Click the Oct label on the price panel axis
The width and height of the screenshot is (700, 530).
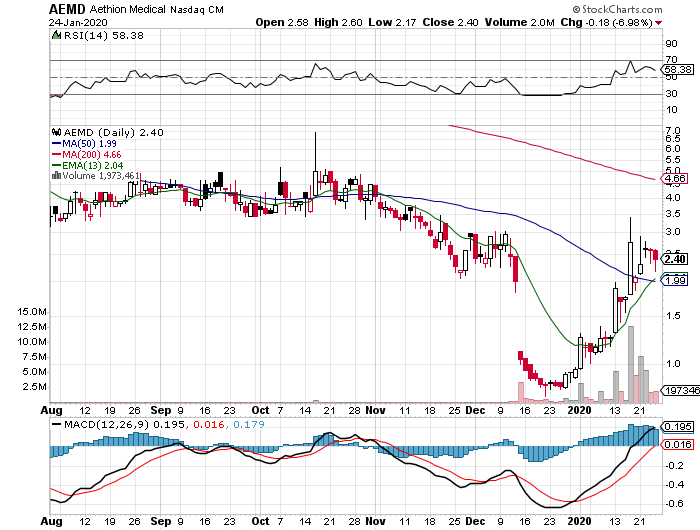[261, 409]
